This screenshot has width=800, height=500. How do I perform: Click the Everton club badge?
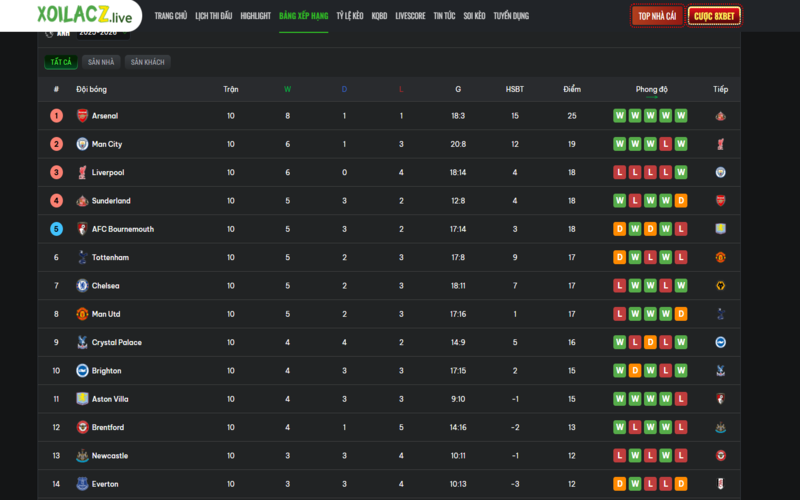tap(83, 484)
